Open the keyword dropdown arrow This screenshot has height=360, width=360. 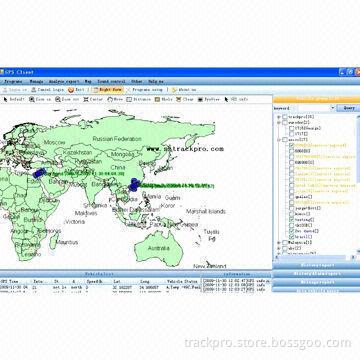click(332, 108)
